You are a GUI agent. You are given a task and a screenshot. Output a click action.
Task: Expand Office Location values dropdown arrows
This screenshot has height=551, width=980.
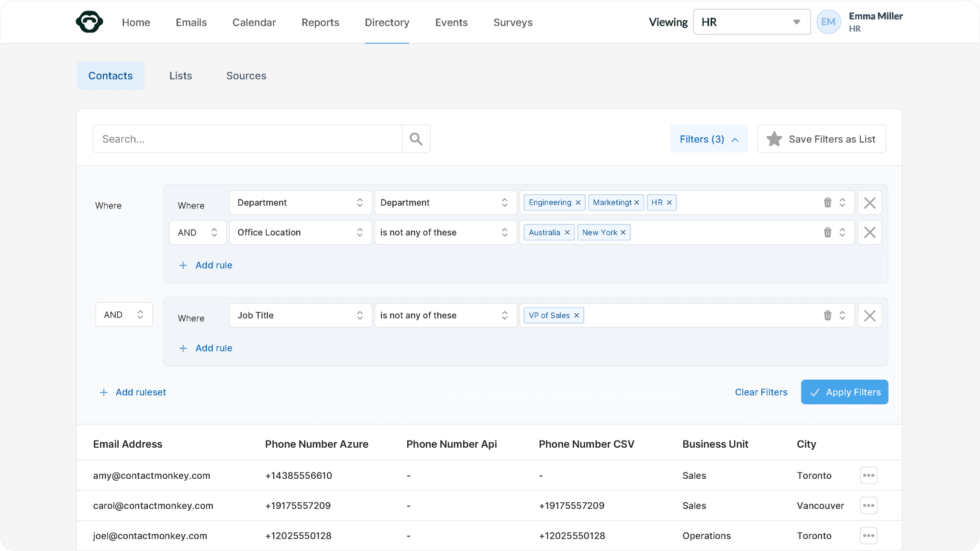842,232
